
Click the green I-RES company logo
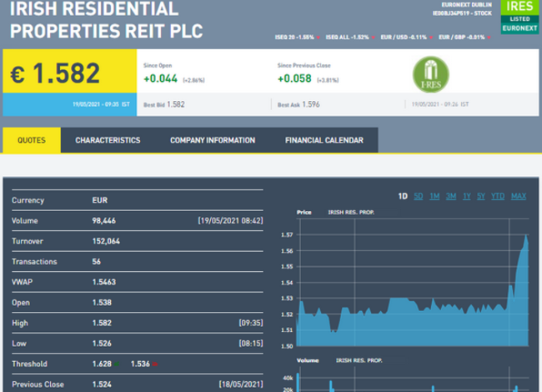tap(431, 73)
